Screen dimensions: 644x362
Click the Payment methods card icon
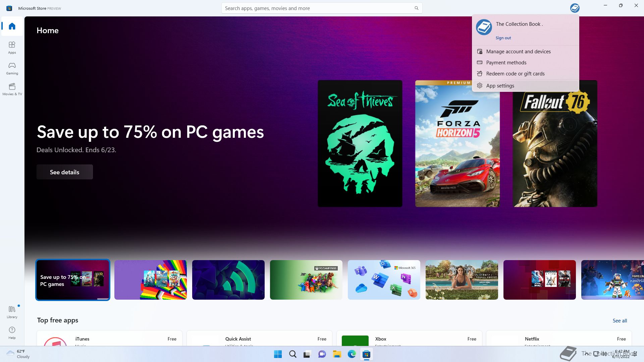pos(480,63)
